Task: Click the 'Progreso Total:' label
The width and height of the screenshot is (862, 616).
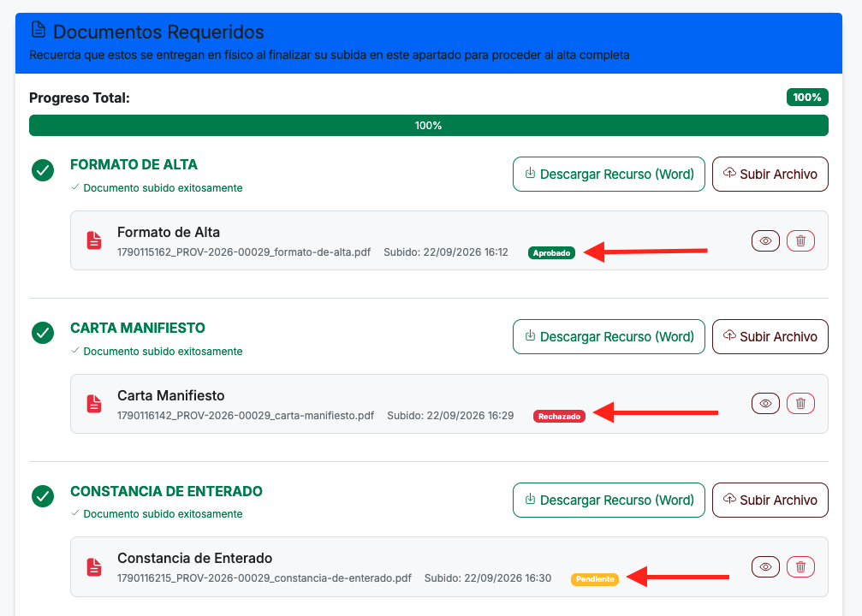Action: pos(79,98)
